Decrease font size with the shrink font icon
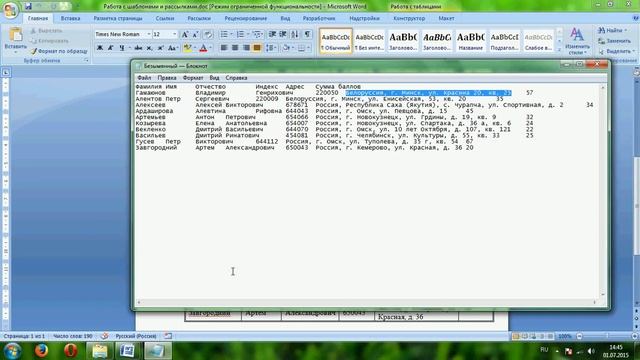This screenshot has width=640, height=360. (x=195, y=34)
